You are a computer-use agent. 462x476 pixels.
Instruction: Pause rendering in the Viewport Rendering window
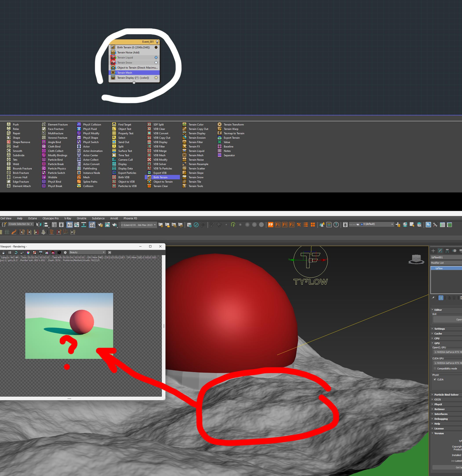[x=10, y=253]
